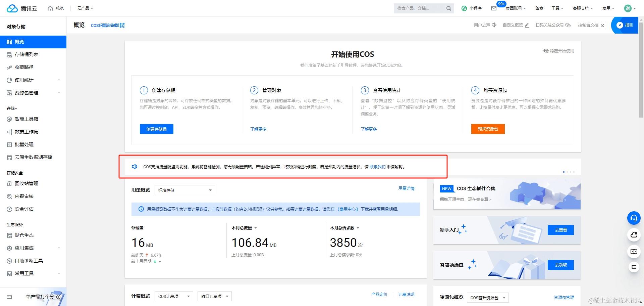The width and height of the screenshot is (644, 306).
Task: Open 安全评估 in the sidebar
Action: 33,209
